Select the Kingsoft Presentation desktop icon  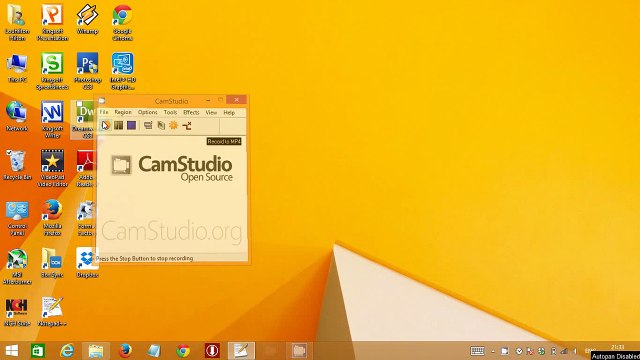[52, 23]
